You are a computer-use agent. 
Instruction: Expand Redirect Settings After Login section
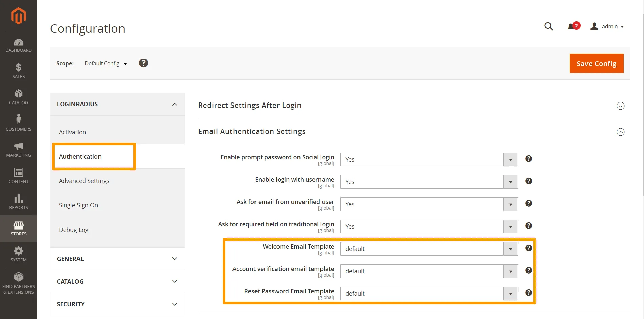620,106
